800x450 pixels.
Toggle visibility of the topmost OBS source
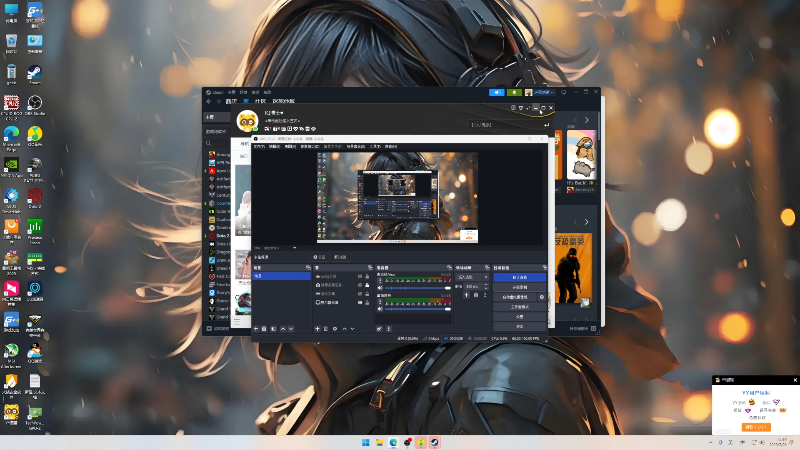pyautogui.click(x=360, y=276)
